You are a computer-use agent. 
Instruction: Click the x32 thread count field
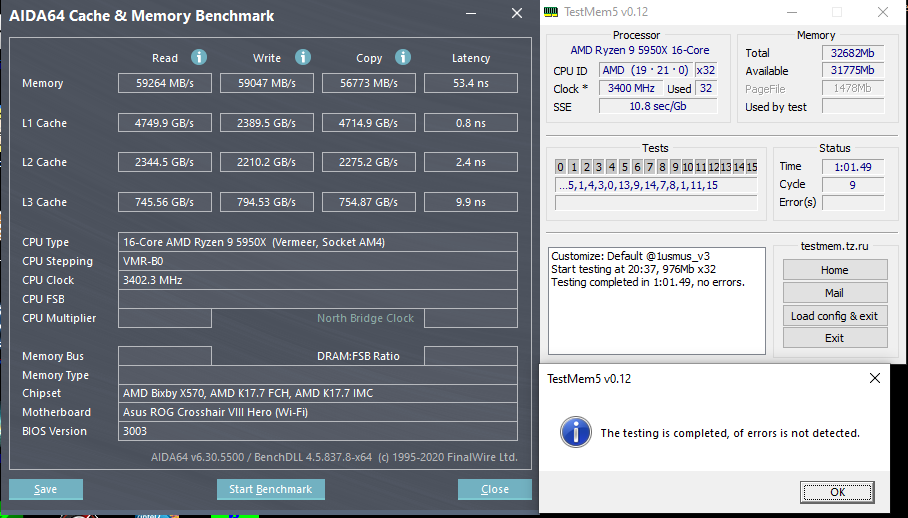pos(706,70)
